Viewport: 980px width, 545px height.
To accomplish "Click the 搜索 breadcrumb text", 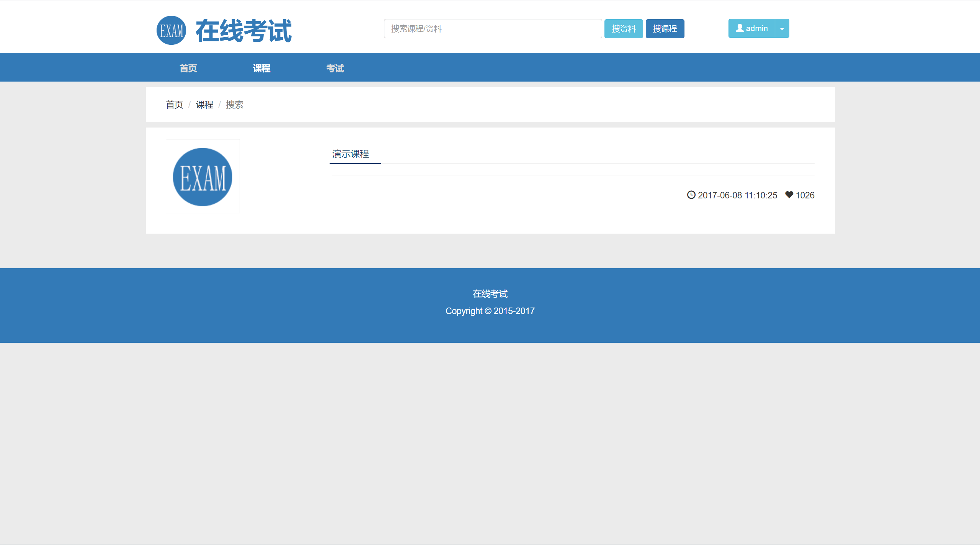I will click(x=235, y=105).
